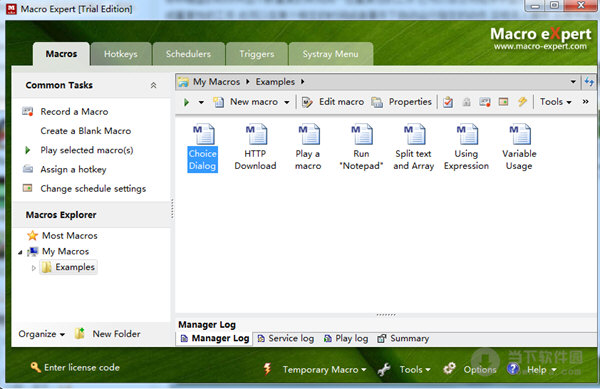
Task: Open the New macro dropdown arrow
Action: tap(287, 102)
